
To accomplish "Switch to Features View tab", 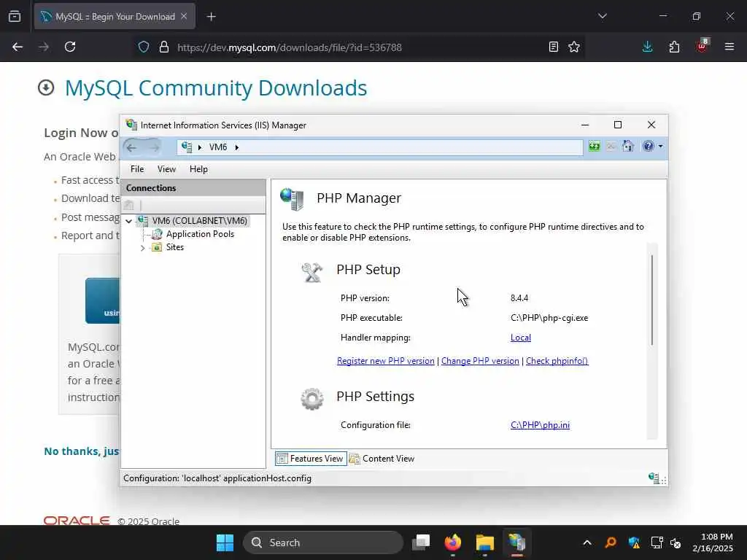I will (311, 459).
